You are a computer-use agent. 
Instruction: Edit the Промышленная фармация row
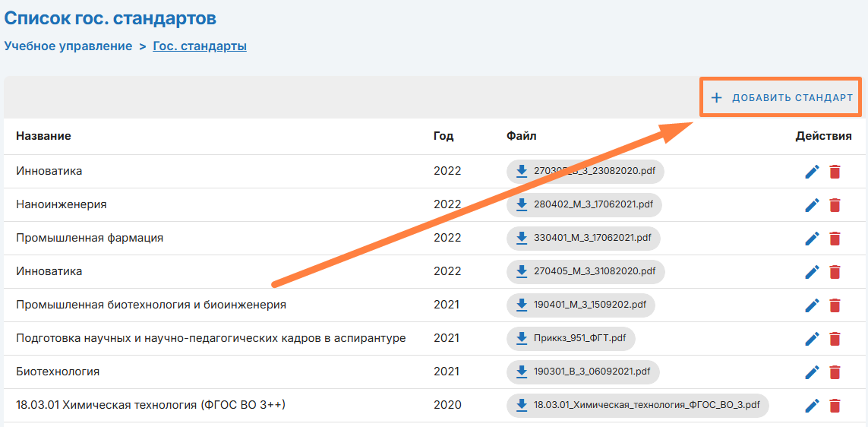tap(812, 239)
